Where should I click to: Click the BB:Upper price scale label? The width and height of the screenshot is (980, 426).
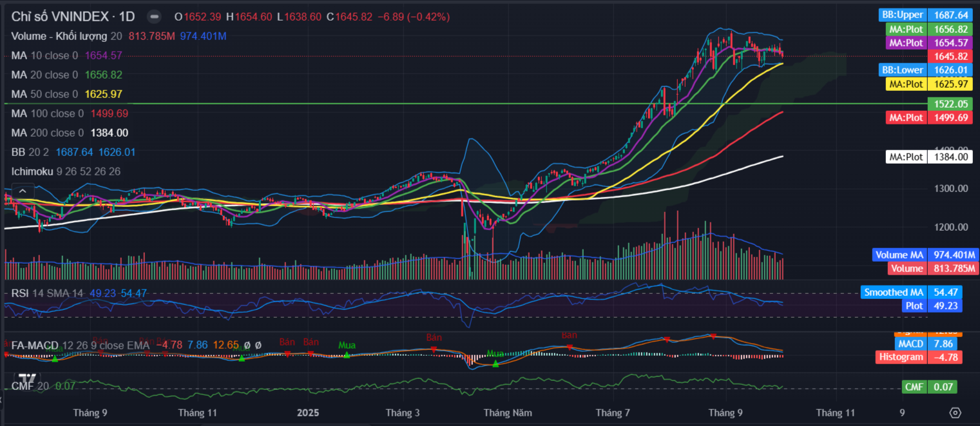pos(902,15)
